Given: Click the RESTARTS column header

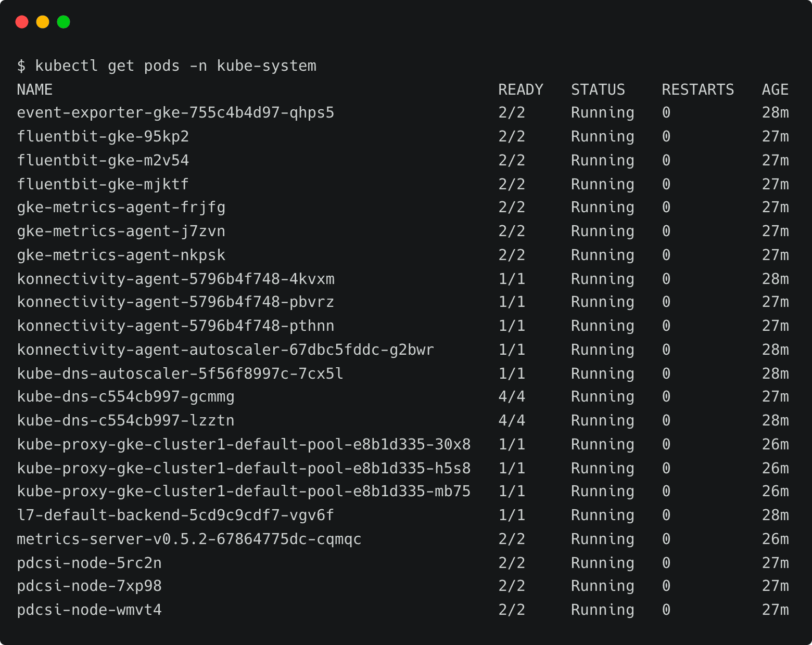Looking at the screenshot, I should [697, 90].
